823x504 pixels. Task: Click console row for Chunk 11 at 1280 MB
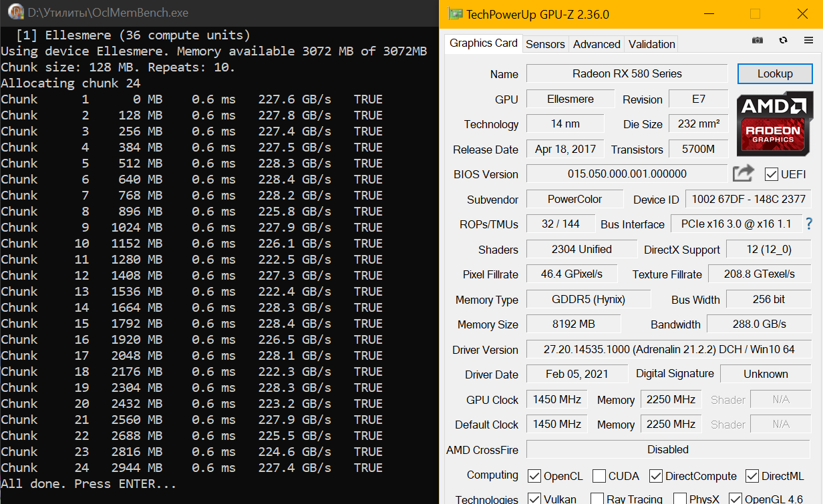tap(192, 259)
